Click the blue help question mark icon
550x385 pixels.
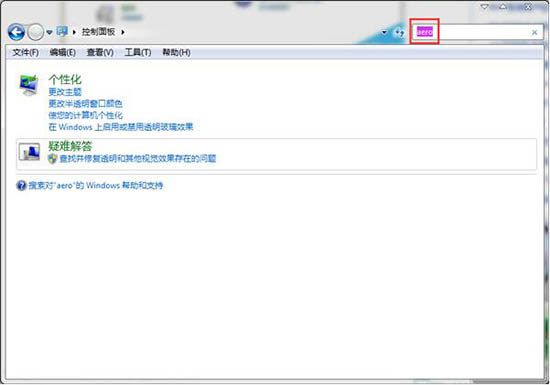coord(21,185)
